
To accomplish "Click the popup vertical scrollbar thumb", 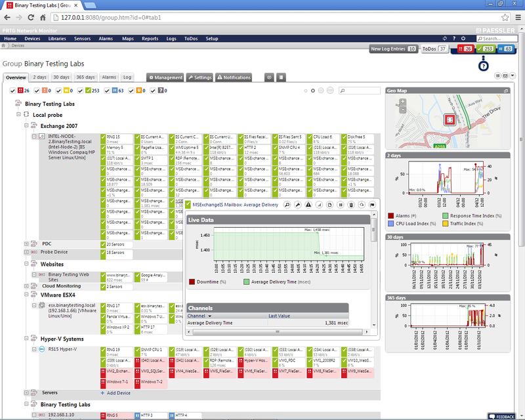I will pyautogui.click(x=373, y=230).
